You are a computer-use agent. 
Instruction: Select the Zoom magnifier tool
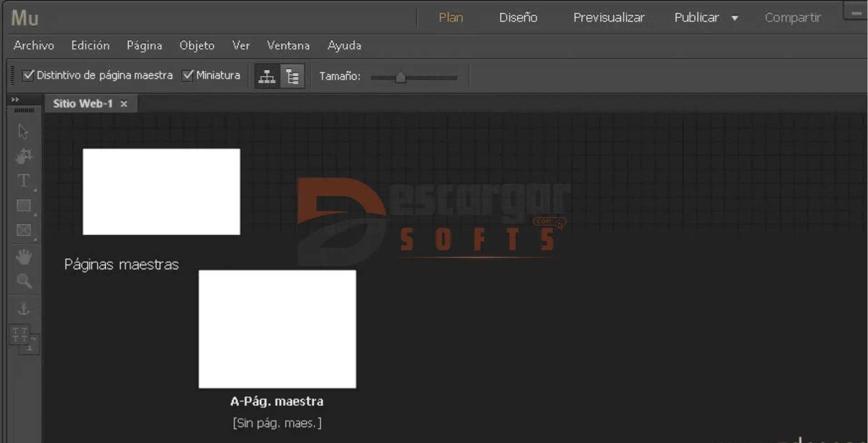tap(24, 281)
